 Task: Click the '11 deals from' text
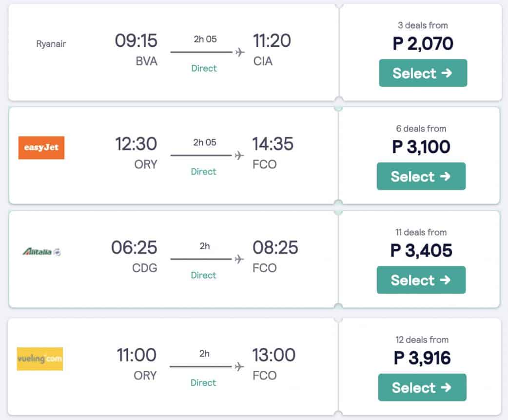[x=421, y=232]
